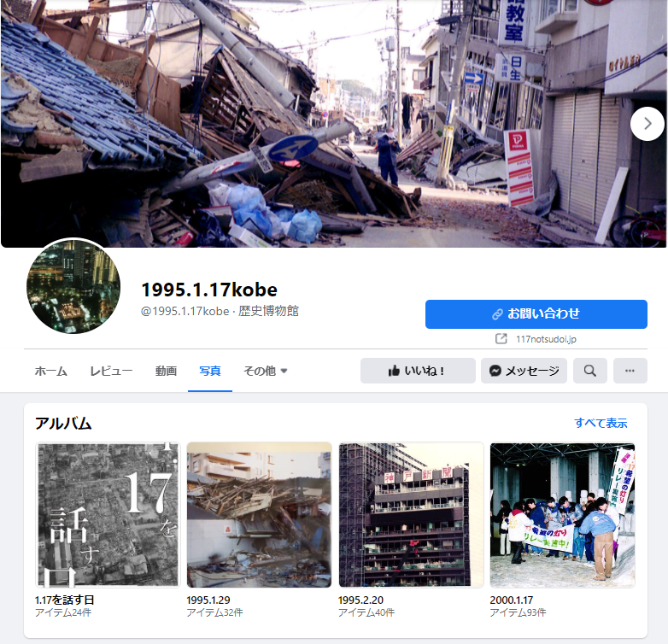This screenshot has height=644, width=668.
Task: Click the すべて表示 link
Action: (601, 424)
